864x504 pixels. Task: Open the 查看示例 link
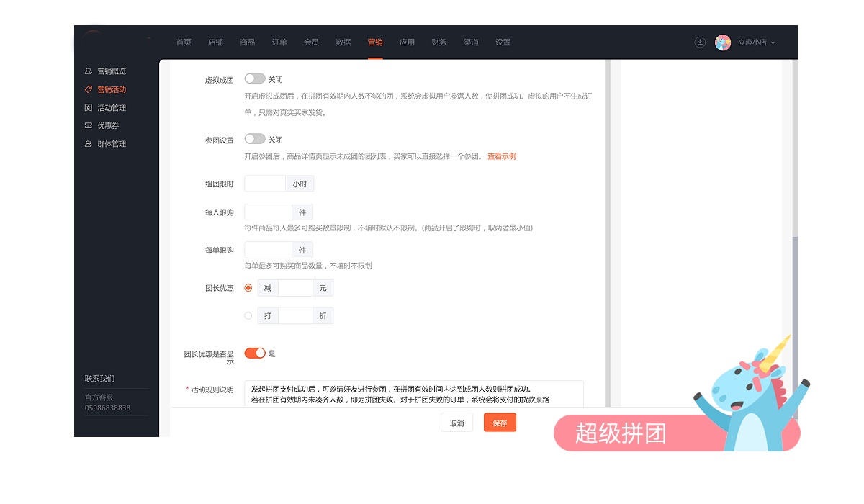coord(501,156)
